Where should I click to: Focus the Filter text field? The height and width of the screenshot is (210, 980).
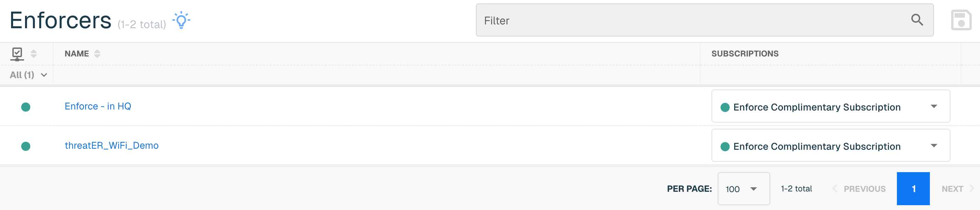tap(705, 20)
